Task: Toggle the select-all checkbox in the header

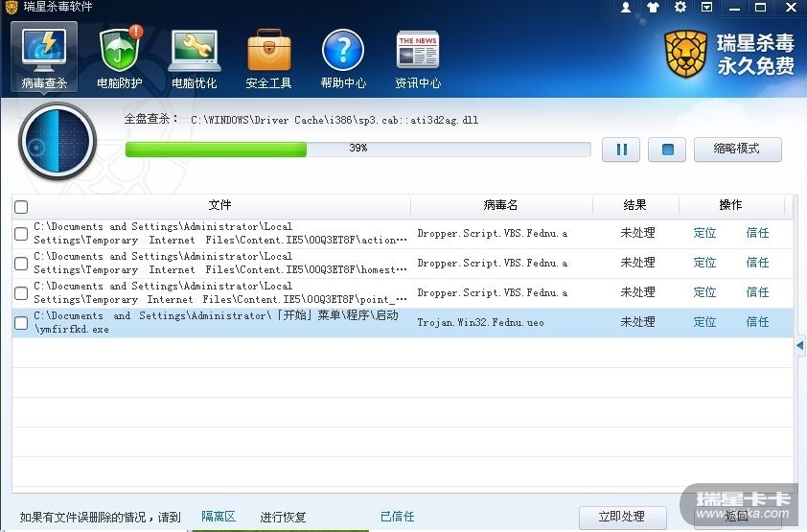Action: pos(21,207)
